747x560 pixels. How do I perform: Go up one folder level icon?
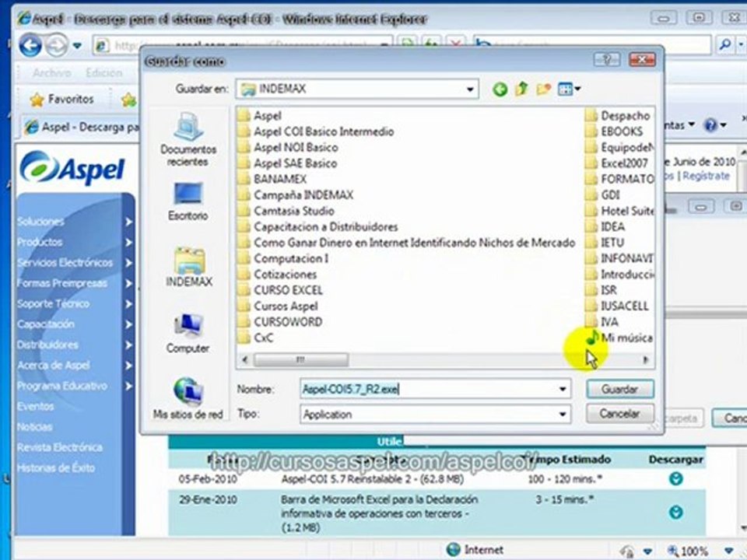pyautogui.click(x=521, y=89)
